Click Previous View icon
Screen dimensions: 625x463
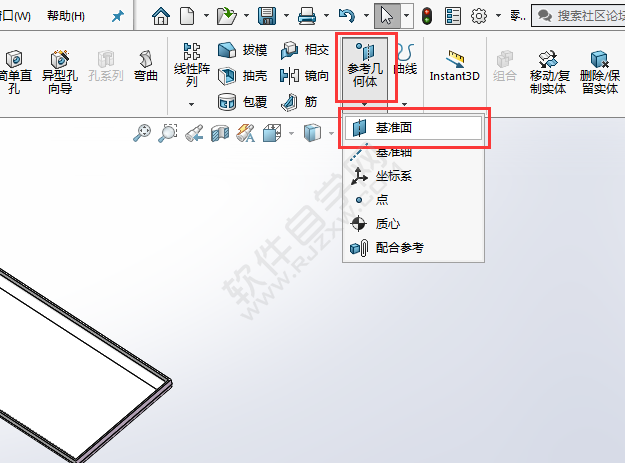click(194, 133)
